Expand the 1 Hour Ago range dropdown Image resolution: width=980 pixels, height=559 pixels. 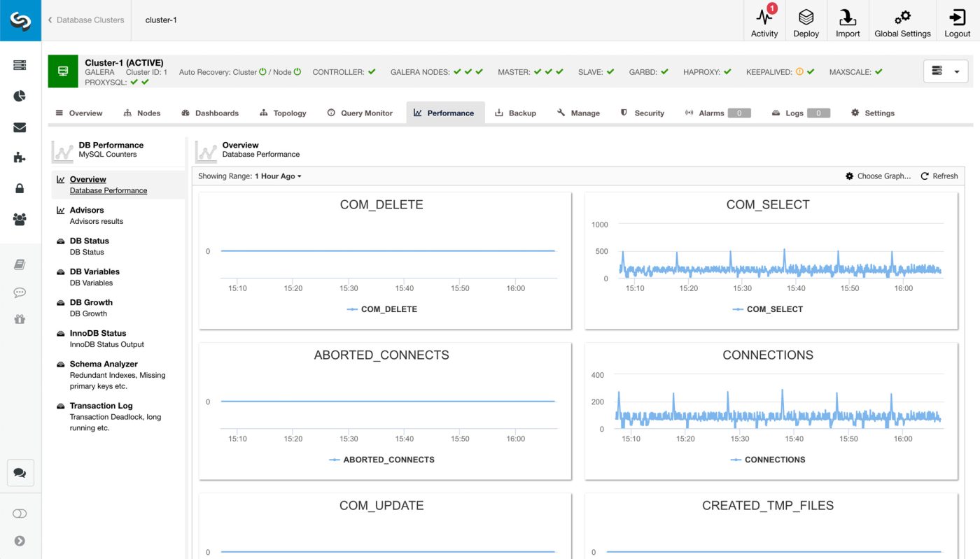[278, 176]
